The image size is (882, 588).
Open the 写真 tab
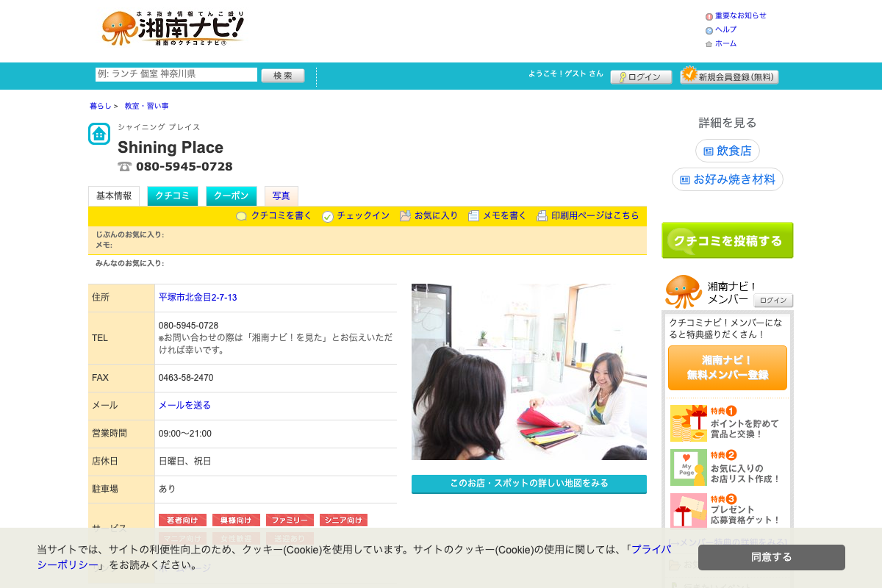tap(282, 196)
